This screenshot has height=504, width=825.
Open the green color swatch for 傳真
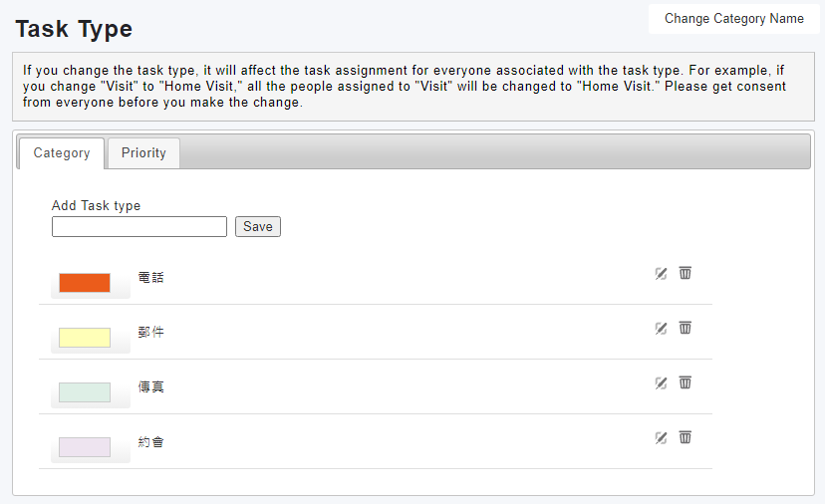click(x=85, y=392)
